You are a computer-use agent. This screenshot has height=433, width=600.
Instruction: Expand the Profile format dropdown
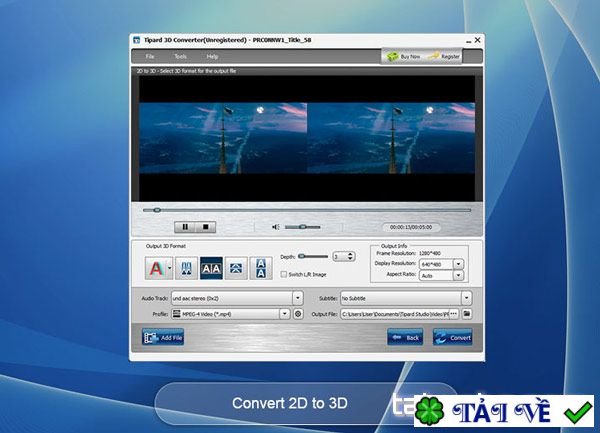click(x=285, y=314)
